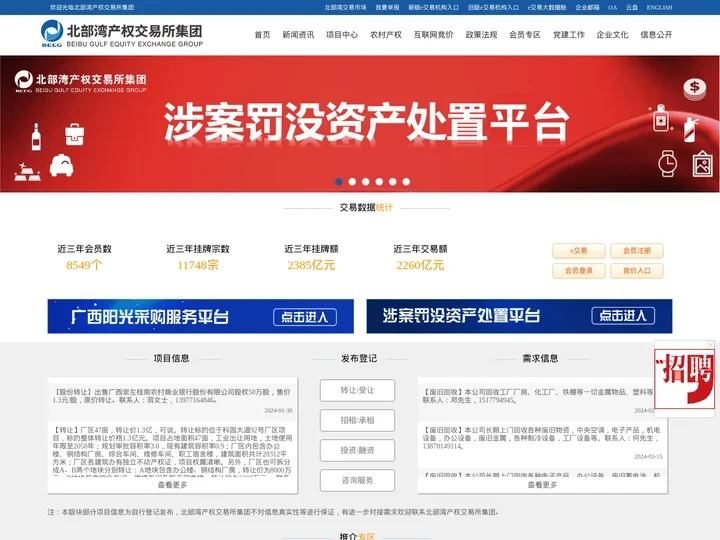720x540 pixels.
Task: Select the third banner carousel dot
Action: click(x=366, y=182)
